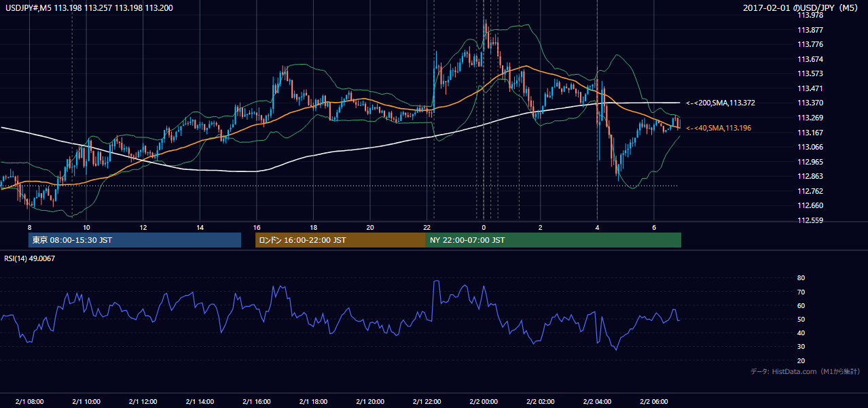Click the 113.370 price axis label
The height and width of the screenshot is (408, 868).
[x=811, y=103]
